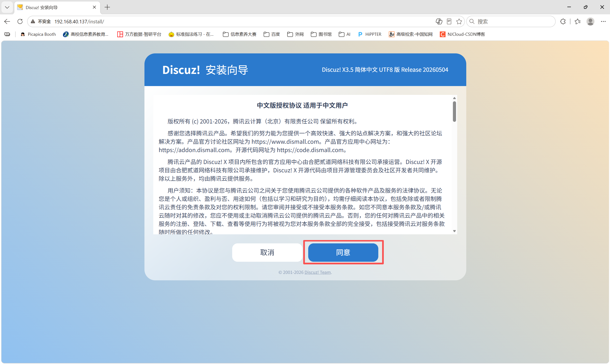The image size is (610, 364).
Task: Click the 搜索 search box
Action: 511,22
